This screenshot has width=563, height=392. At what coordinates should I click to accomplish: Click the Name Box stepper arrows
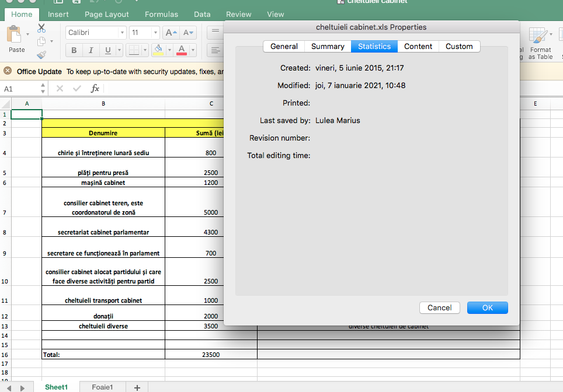point(43,89)
